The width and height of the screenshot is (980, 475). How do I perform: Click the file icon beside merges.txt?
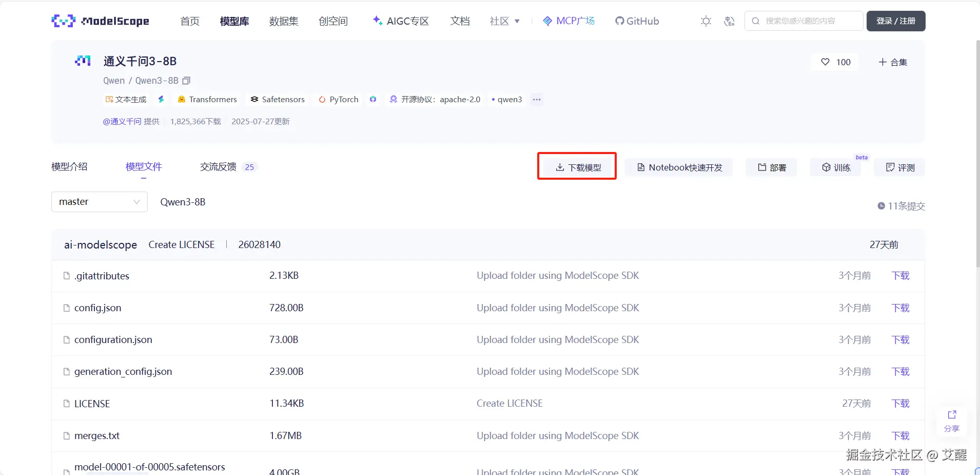point(66,435)
